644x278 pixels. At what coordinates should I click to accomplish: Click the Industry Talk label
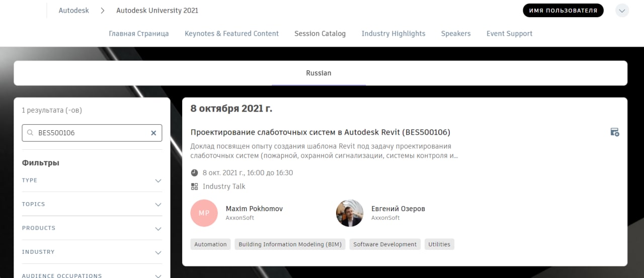(x=224, y=187)
